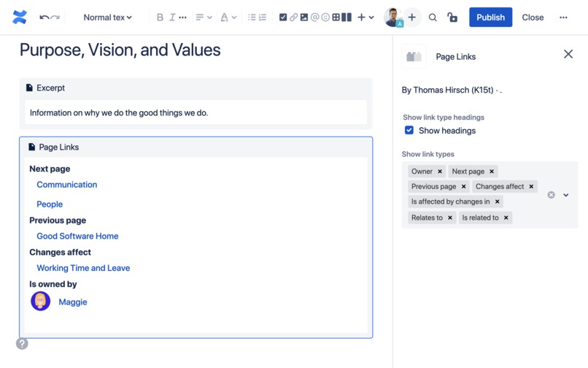Insert an @ mention
The width and height of the screenshot is (588, 368).
314,18
